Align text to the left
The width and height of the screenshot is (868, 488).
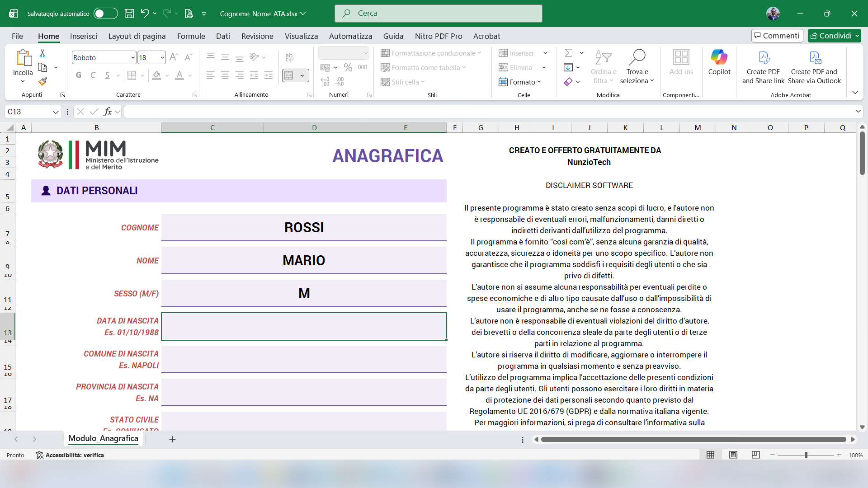click(x=211, y=75)
